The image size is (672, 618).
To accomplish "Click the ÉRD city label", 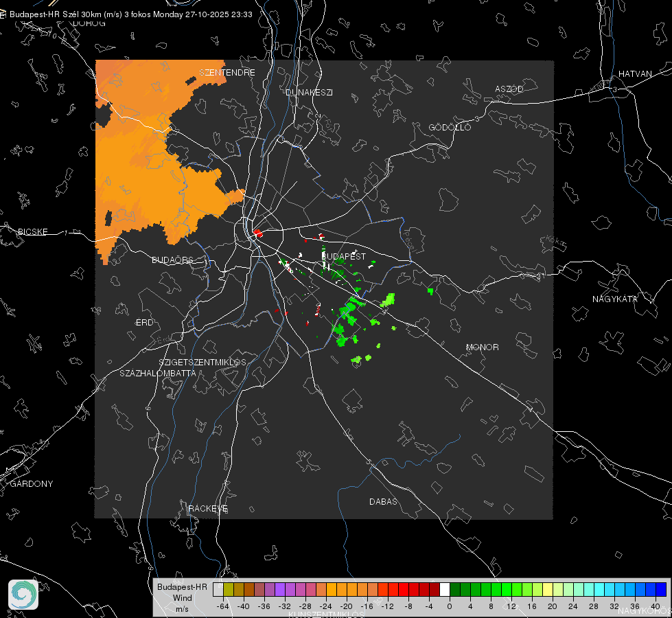I will pos(144,323).
